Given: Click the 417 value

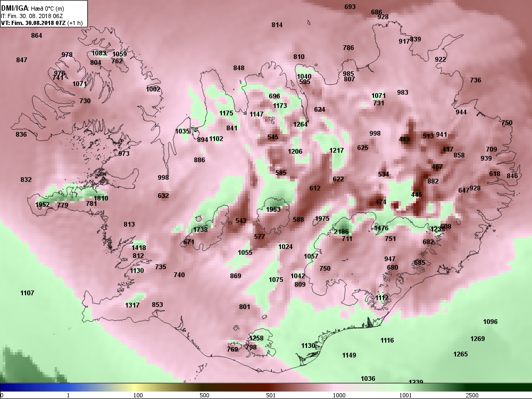Looking at the screenshot, I should (x=448, y=149).
